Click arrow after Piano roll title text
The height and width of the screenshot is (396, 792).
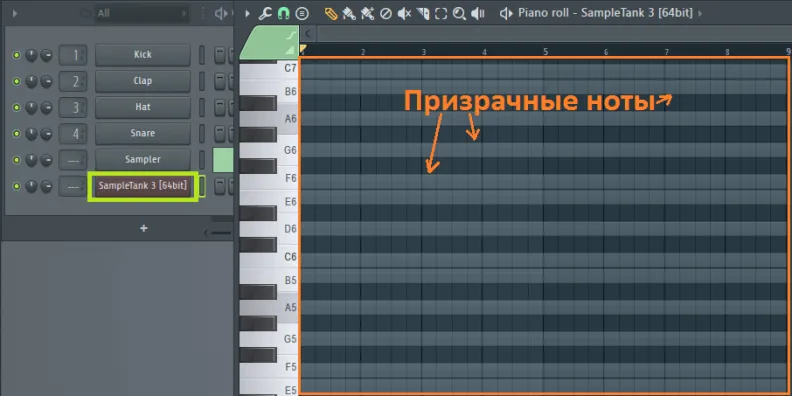coord(700,14)
